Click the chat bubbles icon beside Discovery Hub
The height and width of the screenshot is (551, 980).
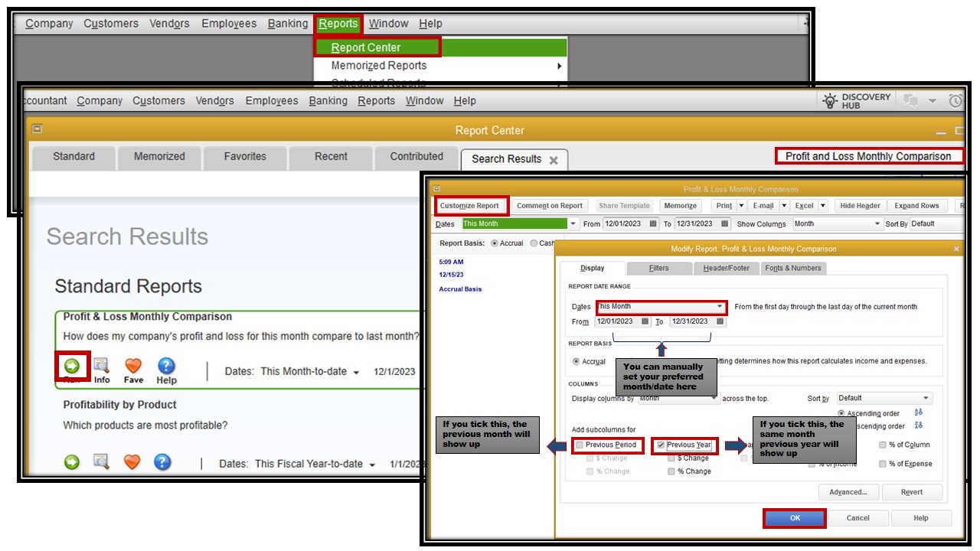point(911,101)
